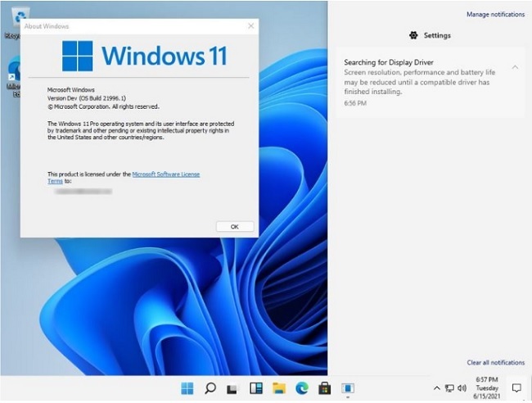Launch Microsoft Edge from the taskbar
The image size is (532, 403).
(x=302, y=388)
